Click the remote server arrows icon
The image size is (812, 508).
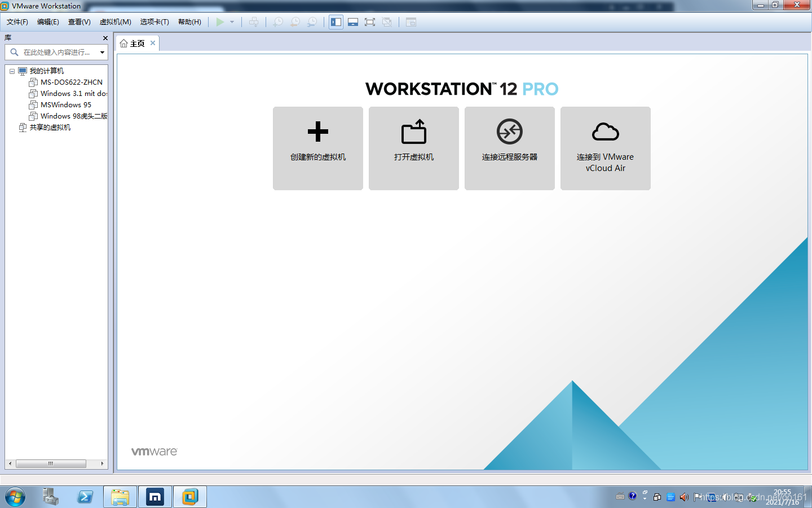click(510, 132)
